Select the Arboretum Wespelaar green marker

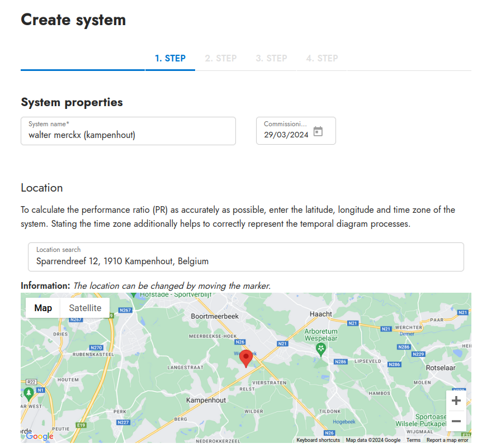(x=321, y=350)
